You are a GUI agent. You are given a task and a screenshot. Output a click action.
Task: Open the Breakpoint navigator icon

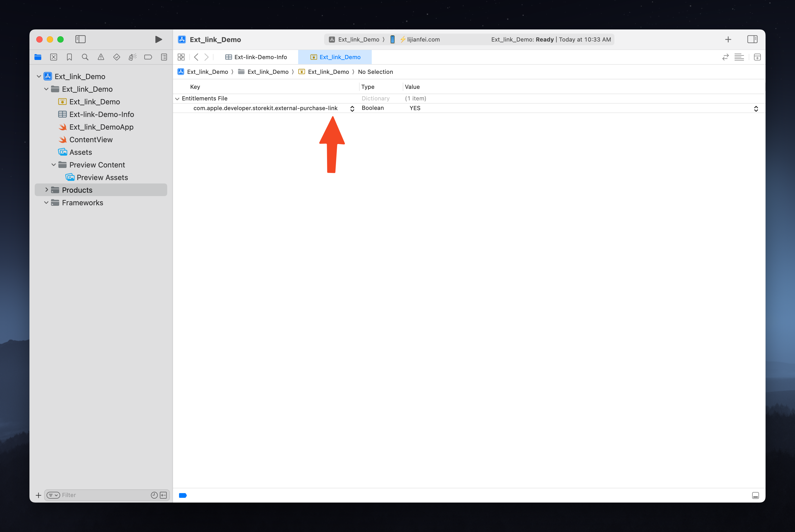tap(148, 57)
